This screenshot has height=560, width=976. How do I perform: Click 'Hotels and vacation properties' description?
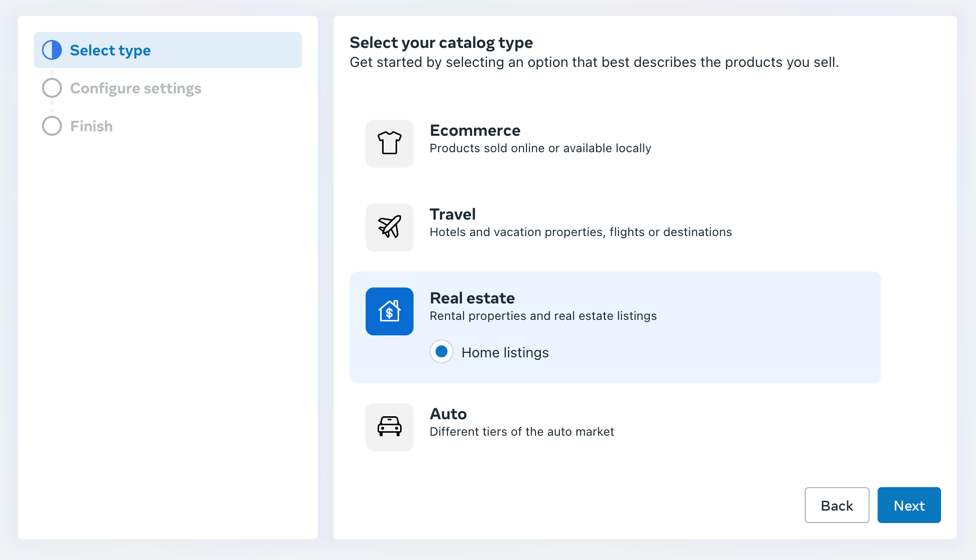[580, 232]
